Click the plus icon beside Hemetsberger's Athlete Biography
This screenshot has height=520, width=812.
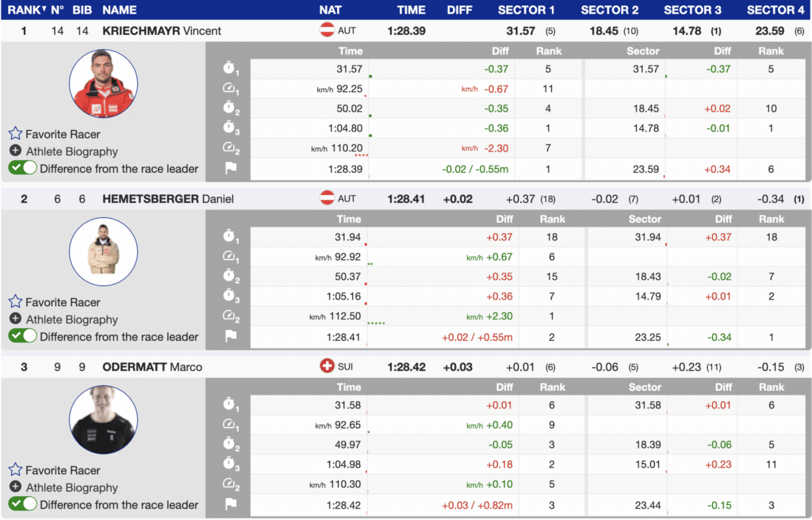[x=15, y=319]
